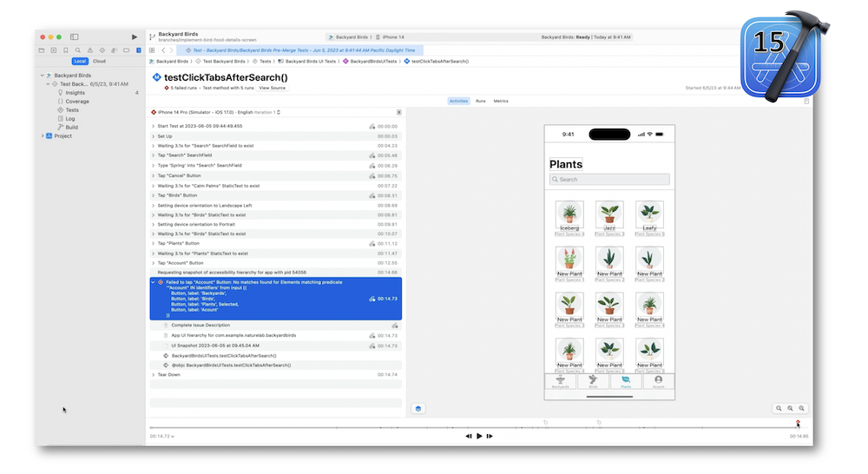
Task: Switch to the Runs tab
Action: coord(481,102)
